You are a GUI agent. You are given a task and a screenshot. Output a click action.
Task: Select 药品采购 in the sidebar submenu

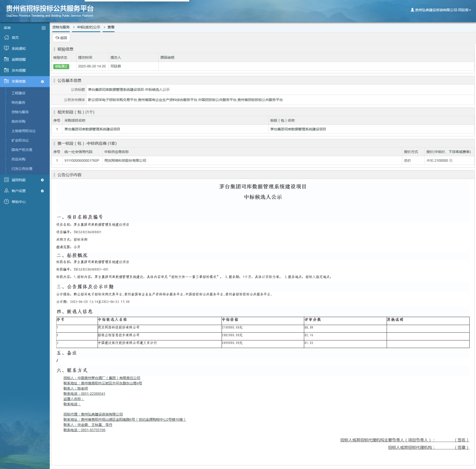click(18, 159)
